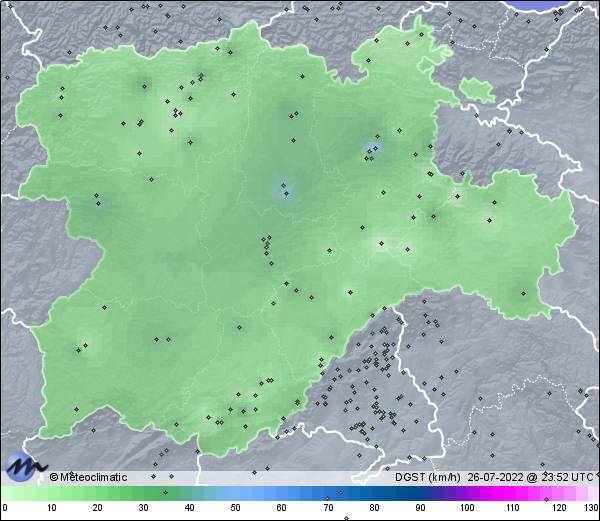This screenshot has height=521, width=600.
Task: Click the ©Meteoclimatic copyright text
Action: coord(88,477)
